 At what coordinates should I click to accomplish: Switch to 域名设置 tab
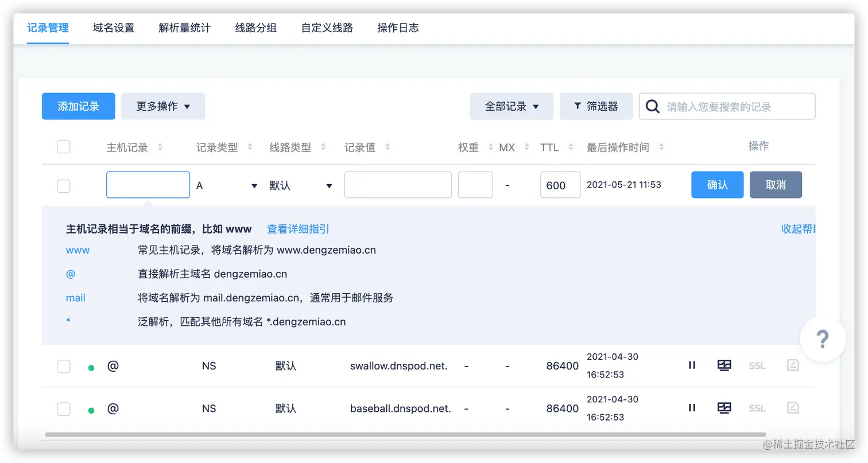[x=114, y=28]
